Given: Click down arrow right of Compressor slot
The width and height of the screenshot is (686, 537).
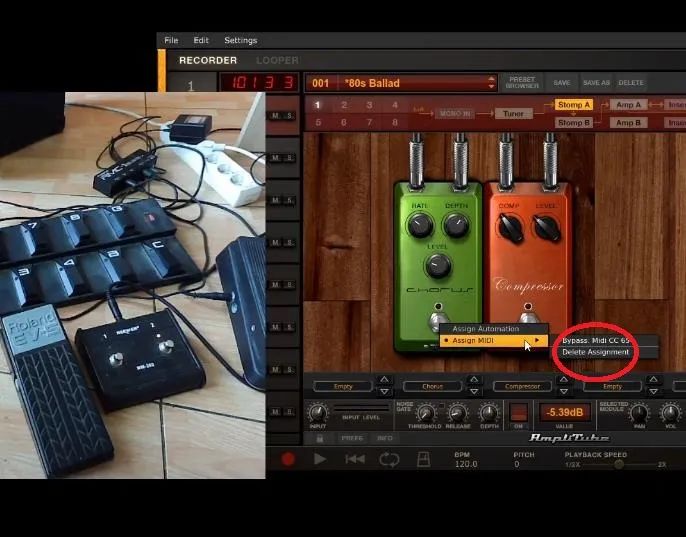Looking at the screenshot, I should (564, 391).
